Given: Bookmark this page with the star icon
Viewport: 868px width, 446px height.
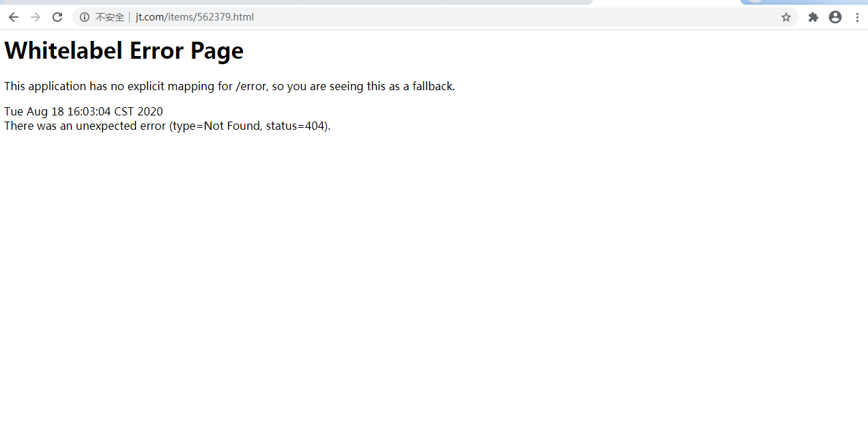Looking at the screenshot, I should [786, 17].
